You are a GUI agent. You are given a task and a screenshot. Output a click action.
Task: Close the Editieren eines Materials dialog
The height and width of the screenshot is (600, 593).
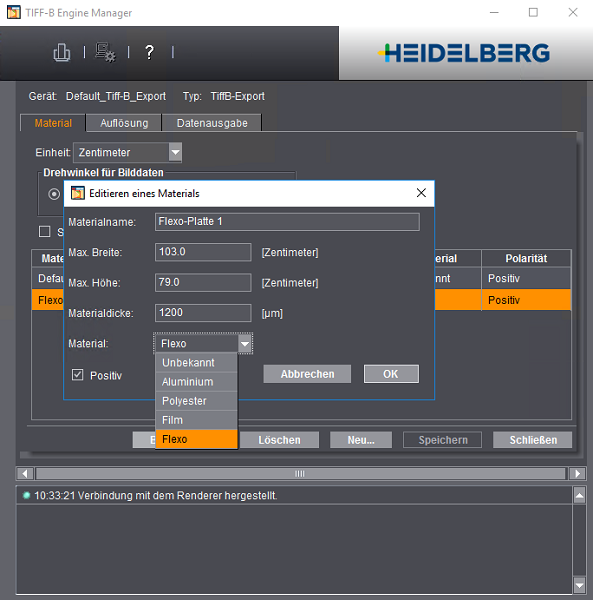(x=421, y=193)
